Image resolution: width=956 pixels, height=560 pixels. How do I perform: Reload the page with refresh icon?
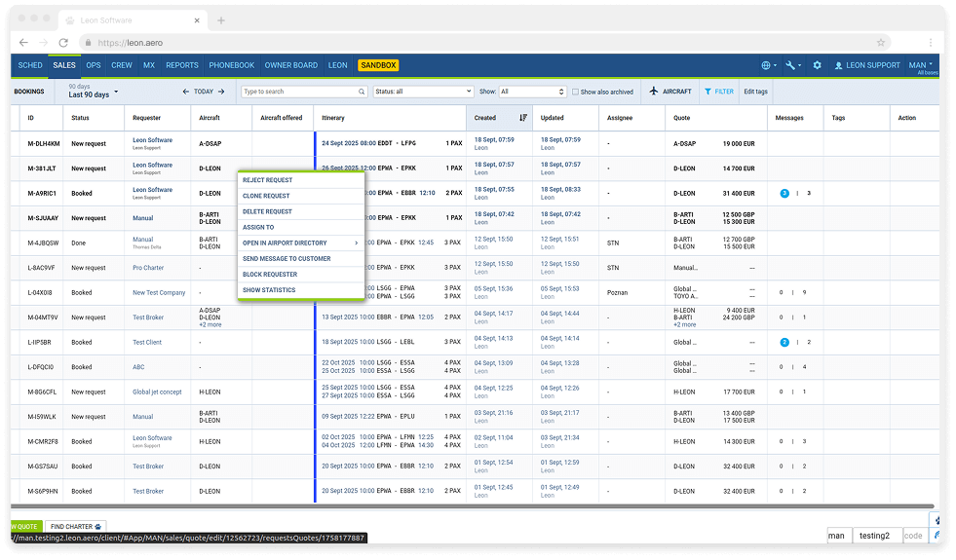[x=63, y=43]
